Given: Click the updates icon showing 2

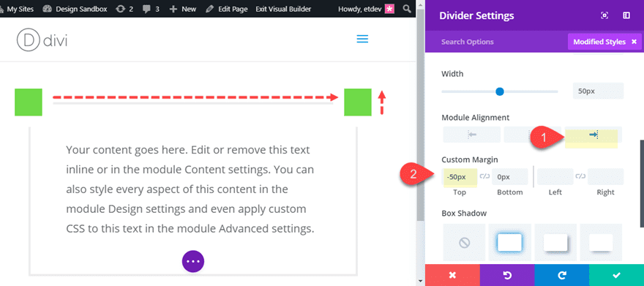Looking at the screenshot, I should [x=124, y=9].
